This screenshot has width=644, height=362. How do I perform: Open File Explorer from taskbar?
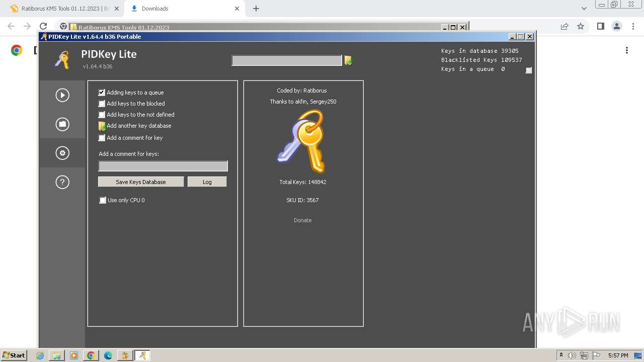57,355
